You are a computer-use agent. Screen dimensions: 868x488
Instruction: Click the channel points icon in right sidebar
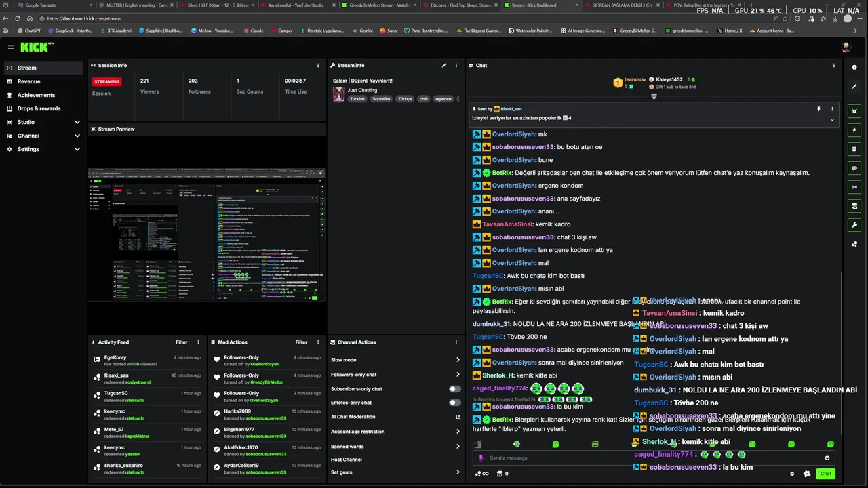click(x=854, y=244)
